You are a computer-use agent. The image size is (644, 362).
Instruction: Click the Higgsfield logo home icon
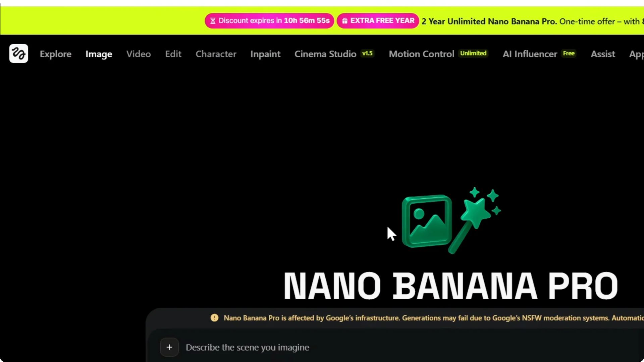[18, 54]
